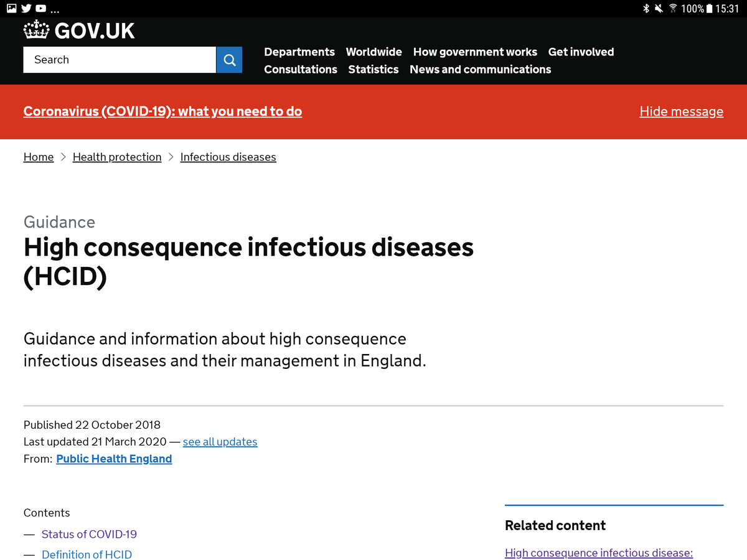This screenshot has height=560, width=747.
Task: Open the Statistics menu item
Action: tap(374, 70)
